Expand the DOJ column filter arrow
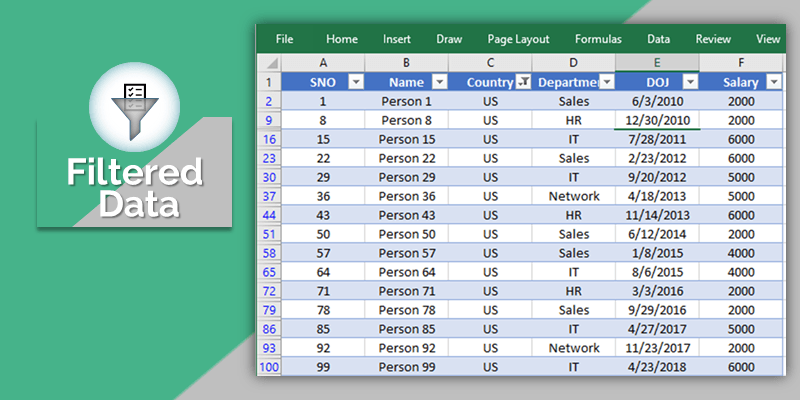 (690, 82)
